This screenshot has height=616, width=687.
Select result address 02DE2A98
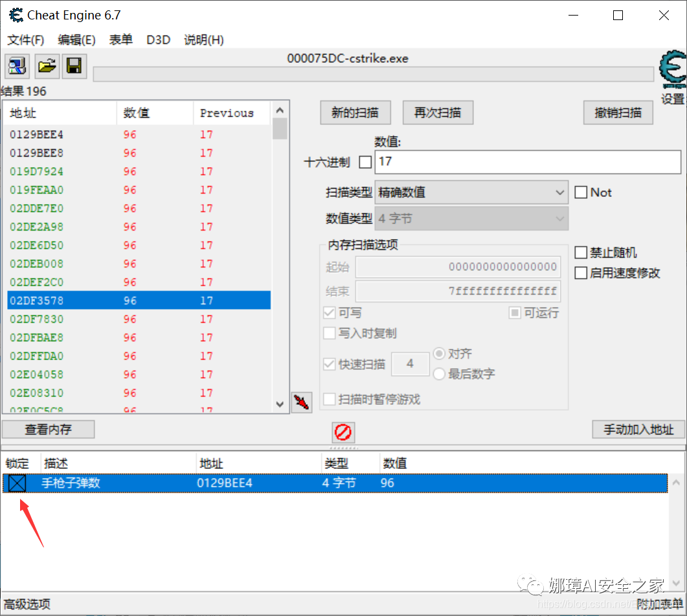point(36,227)
